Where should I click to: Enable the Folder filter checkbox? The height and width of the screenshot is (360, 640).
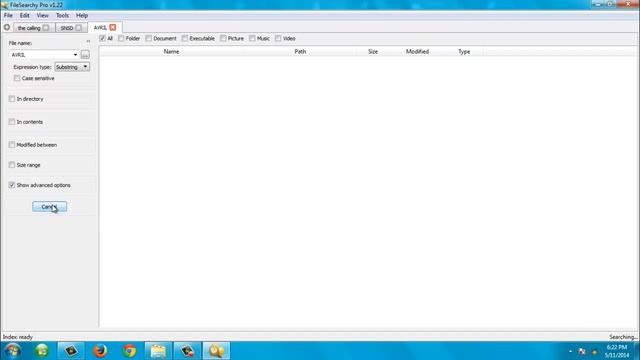point(121,38)
